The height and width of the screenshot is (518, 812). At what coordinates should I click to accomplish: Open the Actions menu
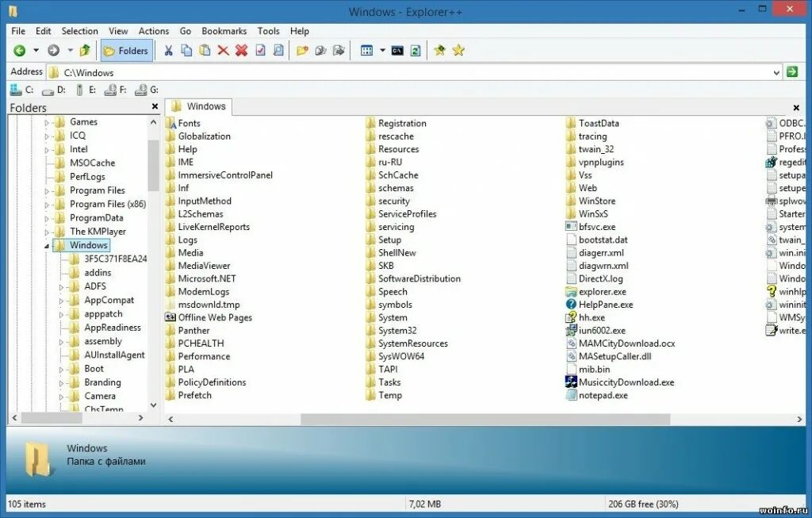click(153, 31)
